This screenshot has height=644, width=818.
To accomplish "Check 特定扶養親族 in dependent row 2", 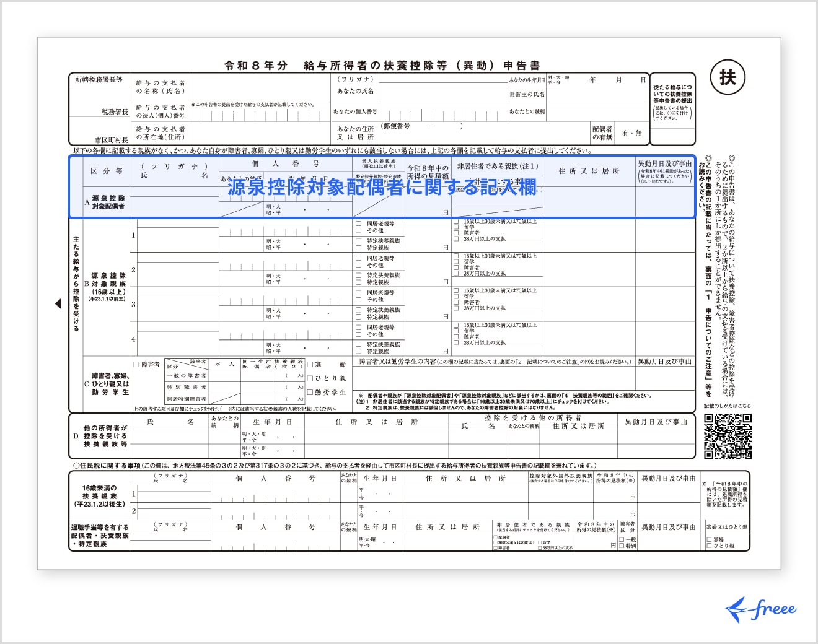I will click(x=358, y=275).
